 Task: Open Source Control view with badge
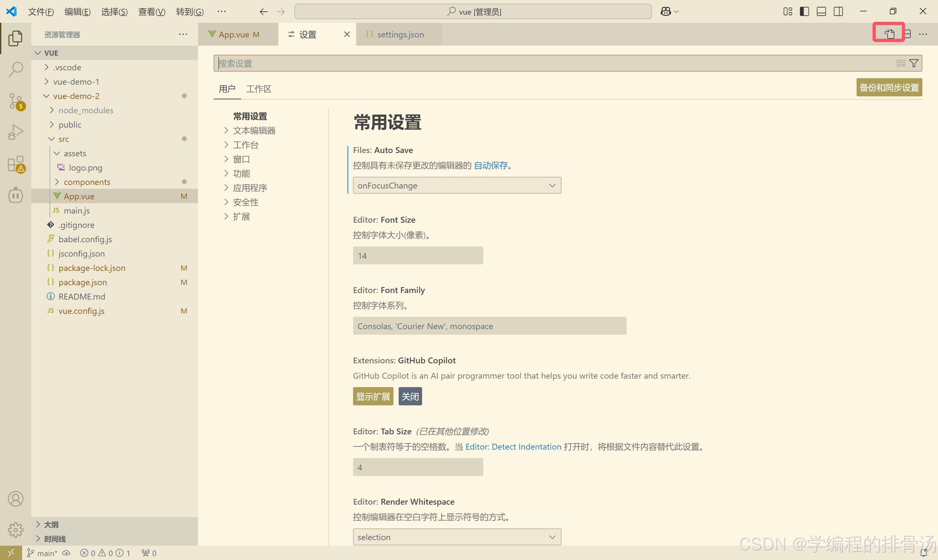coord(16,101)
